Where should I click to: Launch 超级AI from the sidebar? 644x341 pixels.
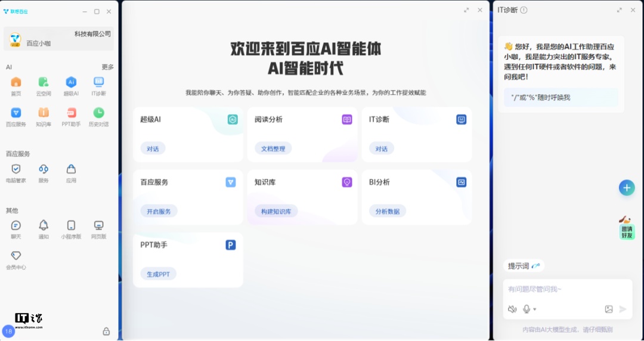pyautogui.click(x=71, y=82)
